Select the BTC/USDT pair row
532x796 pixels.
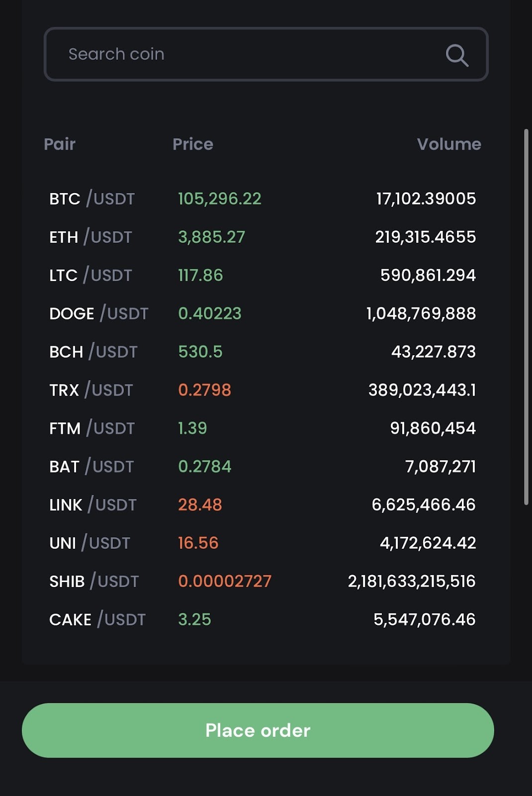pos(92,199)
